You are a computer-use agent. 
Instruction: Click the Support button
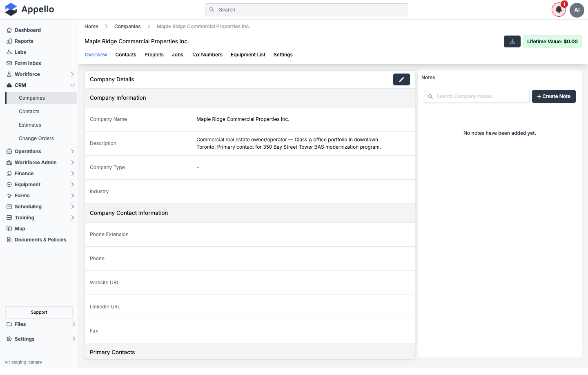(39, 312)
